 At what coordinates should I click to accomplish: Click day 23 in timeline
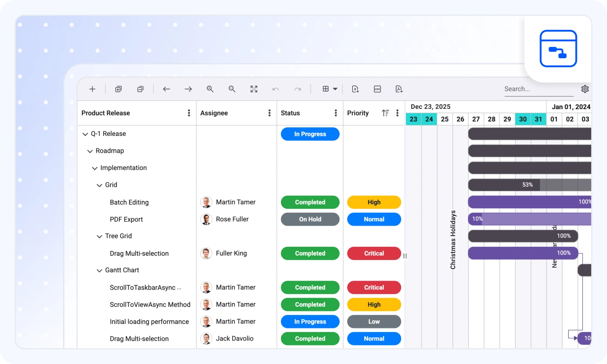414,119
